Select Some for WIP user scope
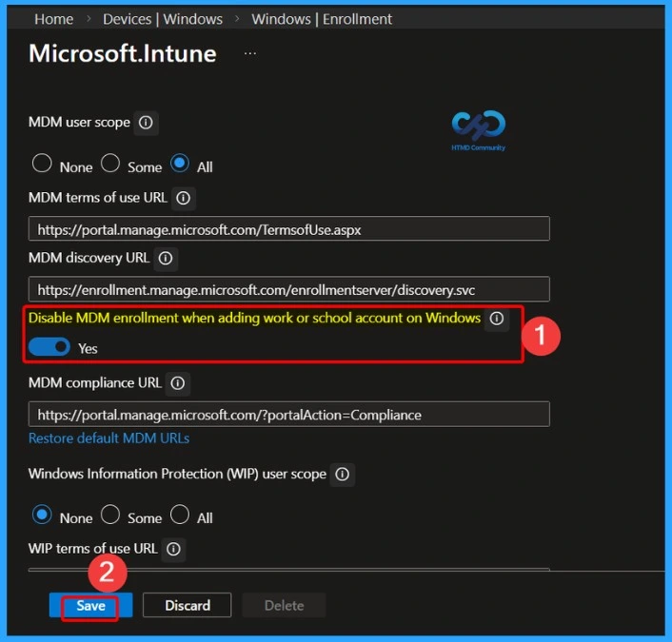Image resolution: width=672 pixels, height=642 pixels. coord(110,515)
